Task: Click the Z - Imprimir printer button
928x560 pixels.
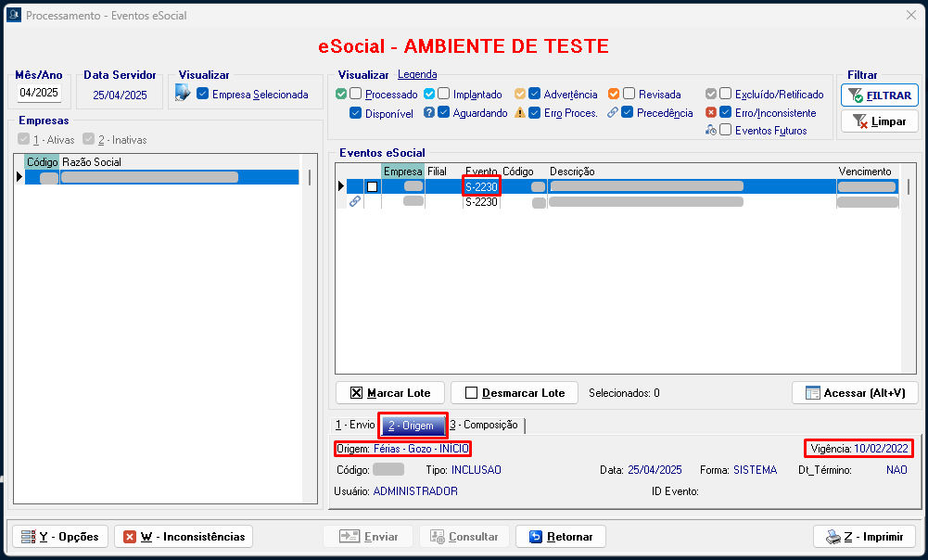Action: click(x=864, y=537)
